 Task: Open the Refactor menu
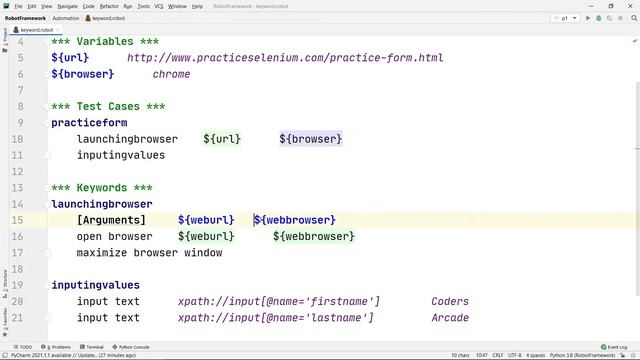click(x=109, y=7)
